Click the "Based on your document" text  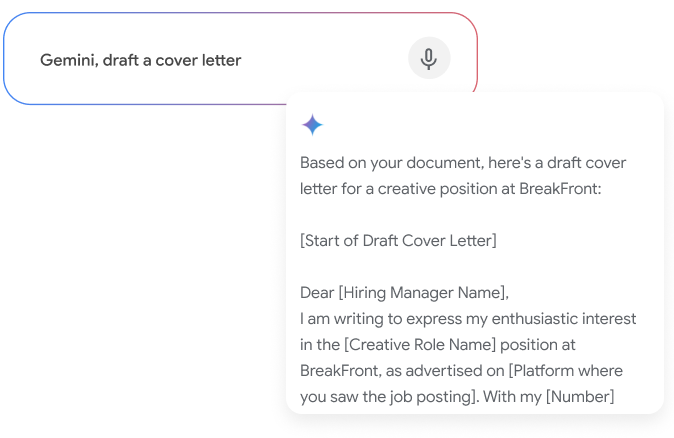tap(392, 163)
